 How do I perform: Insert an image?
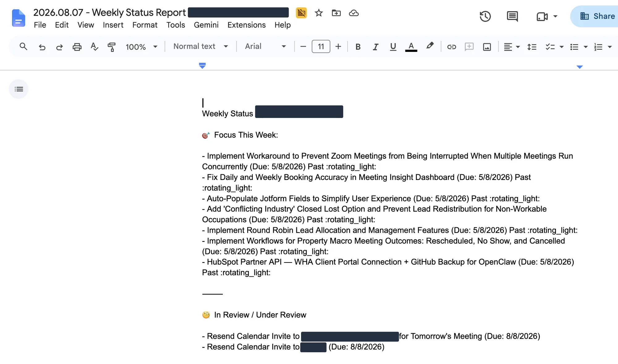point(487,47)
